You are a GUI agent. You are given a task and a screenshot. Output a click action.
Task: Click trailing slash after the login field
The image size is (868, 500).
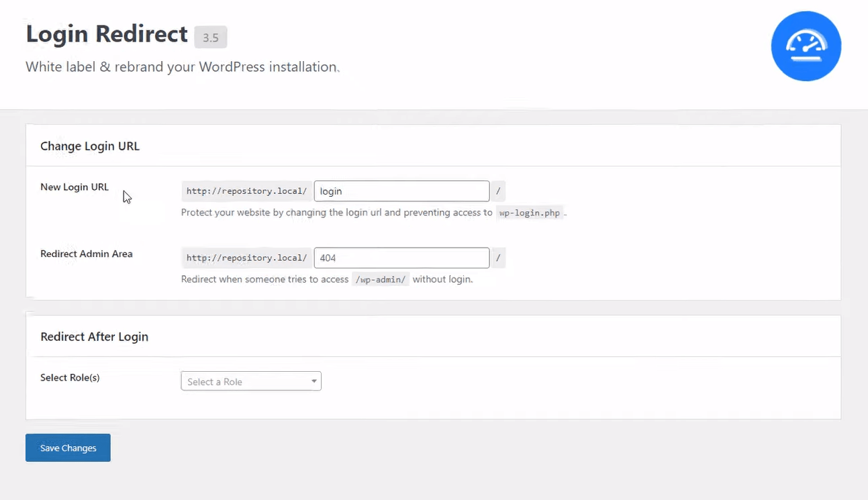(x=498, y=191)
